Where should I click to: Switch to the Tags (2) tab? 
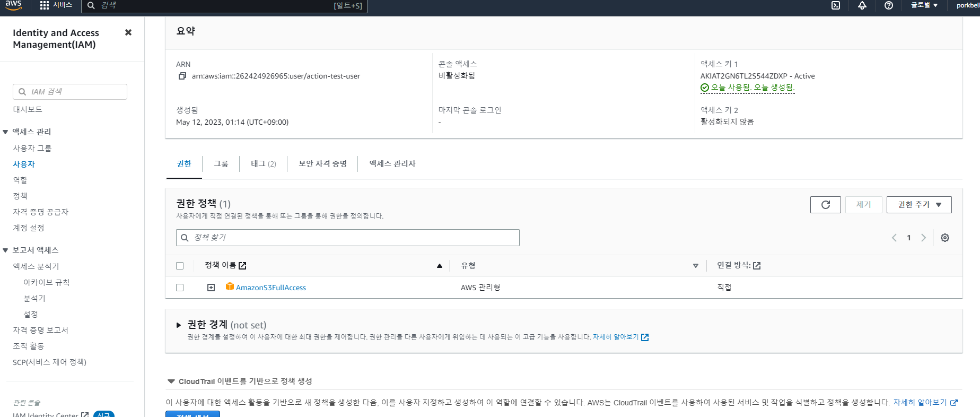pos(264,164)
